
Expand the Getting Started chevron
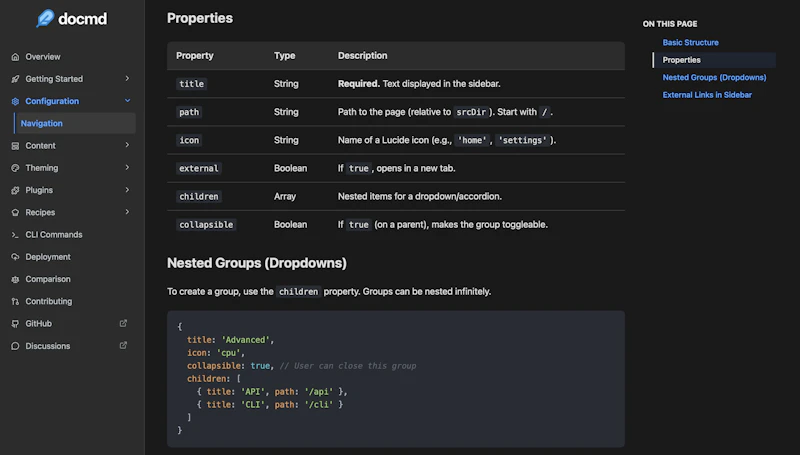pyautogui.click(x=127, y=79)
